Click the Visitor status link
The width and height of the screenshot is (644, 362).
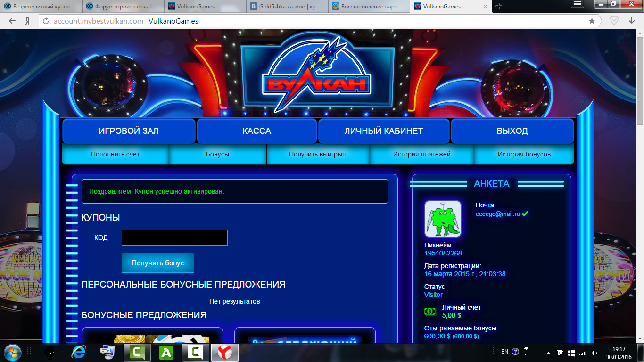click(x=433, y=295)
